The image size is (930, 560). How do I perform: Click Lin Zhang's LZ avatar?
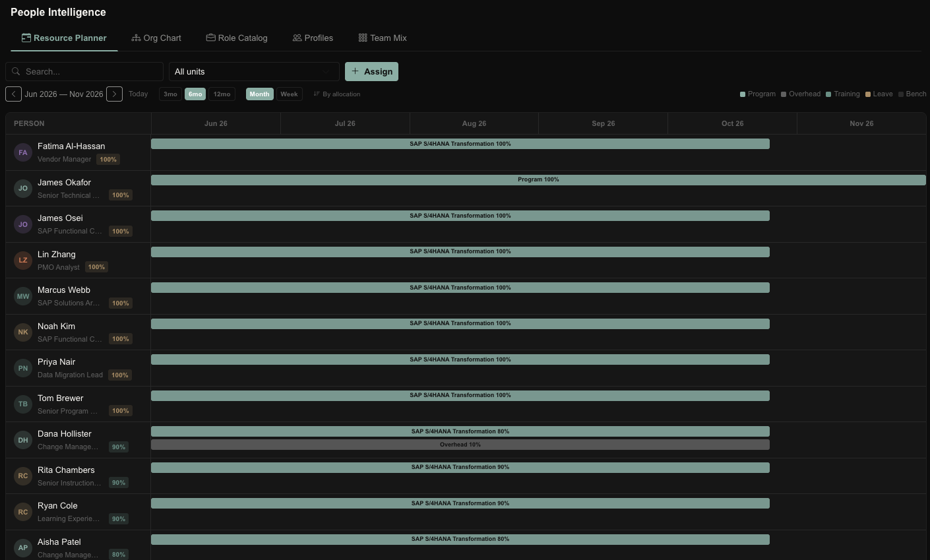tap(23, 261)
